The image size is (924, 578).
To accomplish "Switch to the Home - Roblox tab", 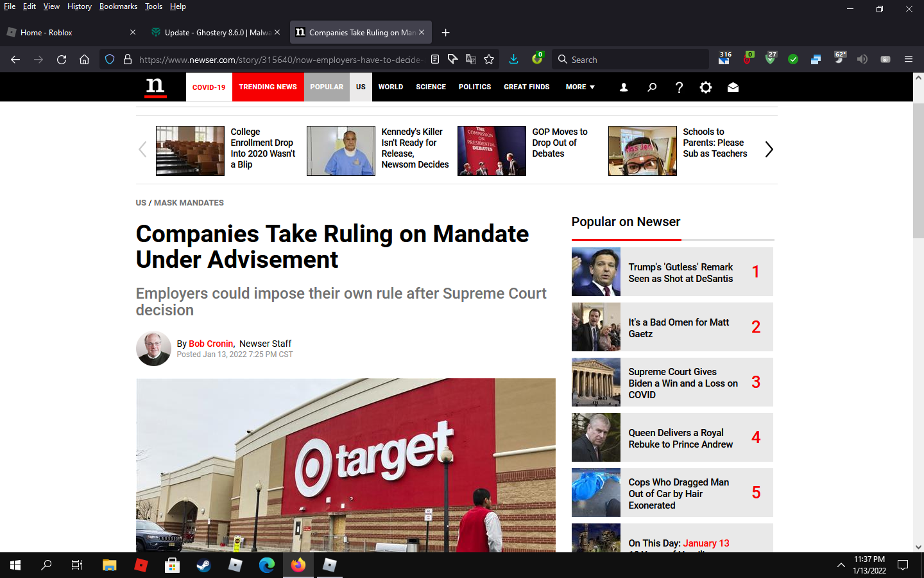I will [71, 33].
